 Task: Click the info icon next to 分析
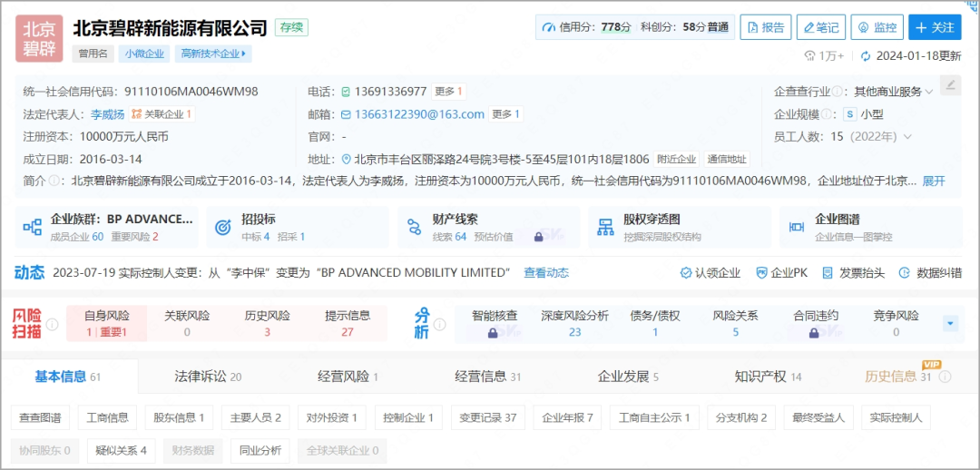coord(440,325)
